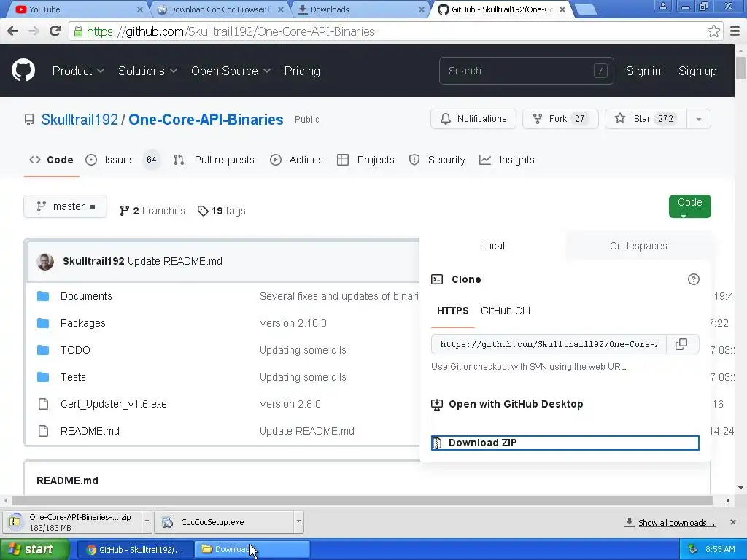
Task: Choose Open with GitHub Desktop
Action: point(508,404)
